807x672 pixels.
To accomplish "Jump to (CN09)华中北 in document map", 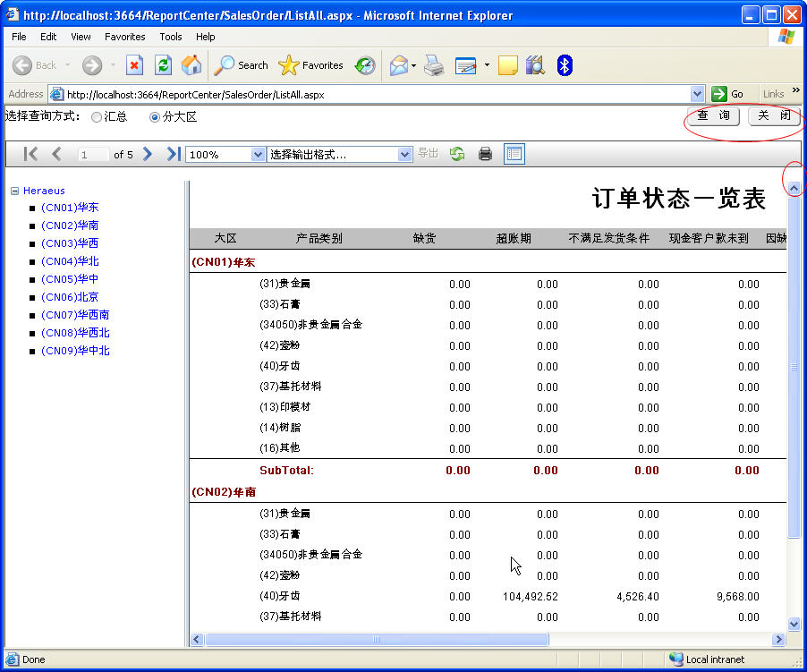I will [76, 351].
